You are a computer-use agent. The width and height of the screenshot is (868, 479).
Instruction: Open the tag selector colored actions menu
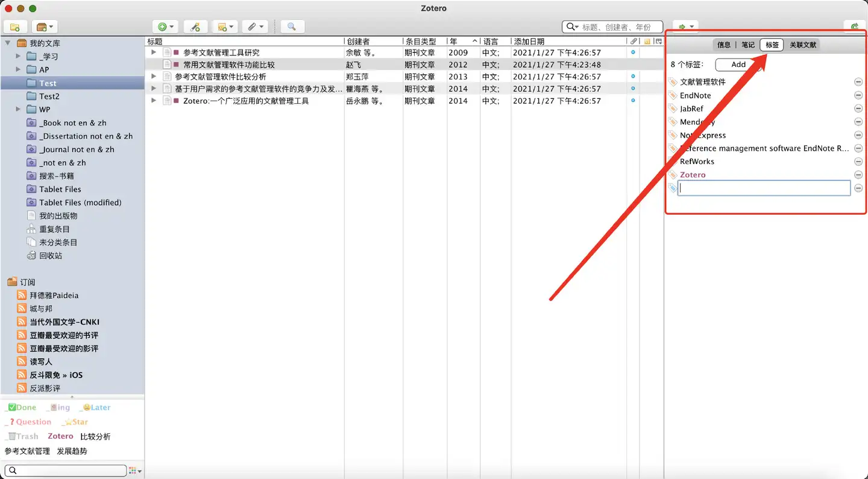pos(135,471)
